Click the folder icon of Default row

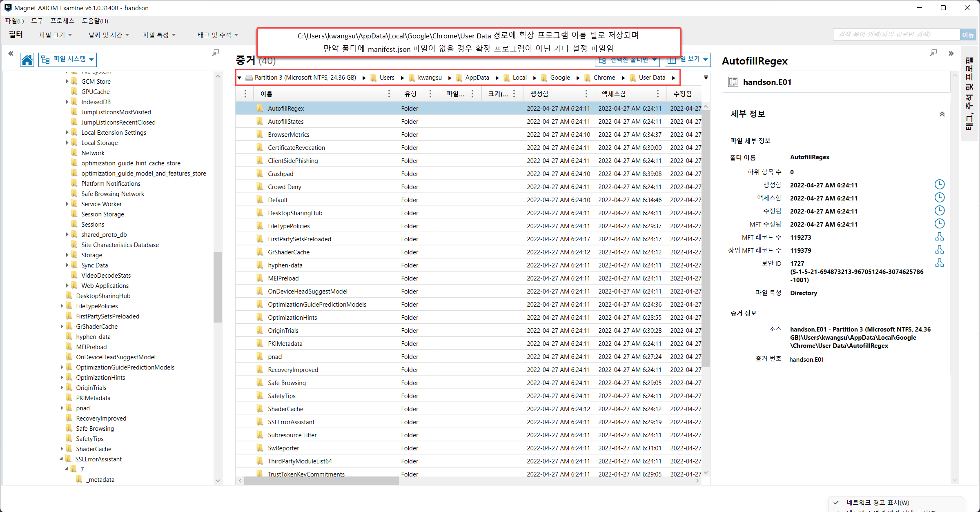pyautogui.click(x=260, y=200)
